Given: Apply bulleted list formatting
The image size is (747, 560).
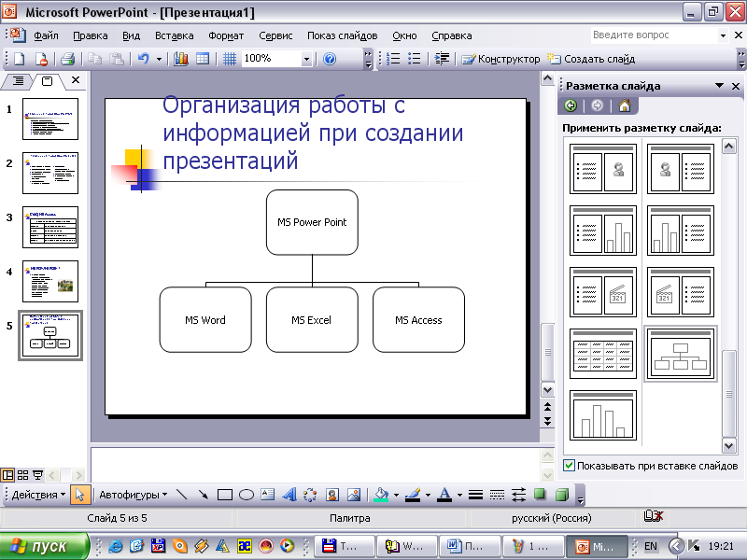Looking at the screenshot, I should pos(415,59).
